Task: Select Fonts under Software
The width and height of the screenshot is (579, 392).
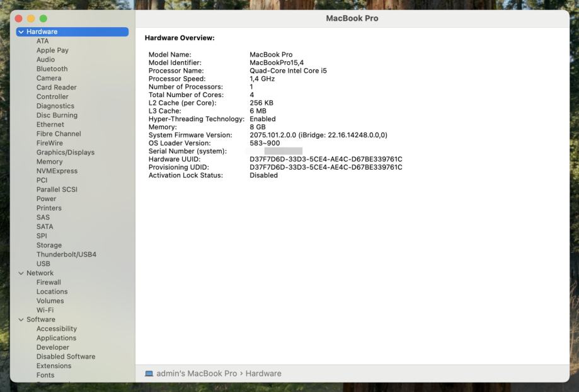Action: point(45,375)
